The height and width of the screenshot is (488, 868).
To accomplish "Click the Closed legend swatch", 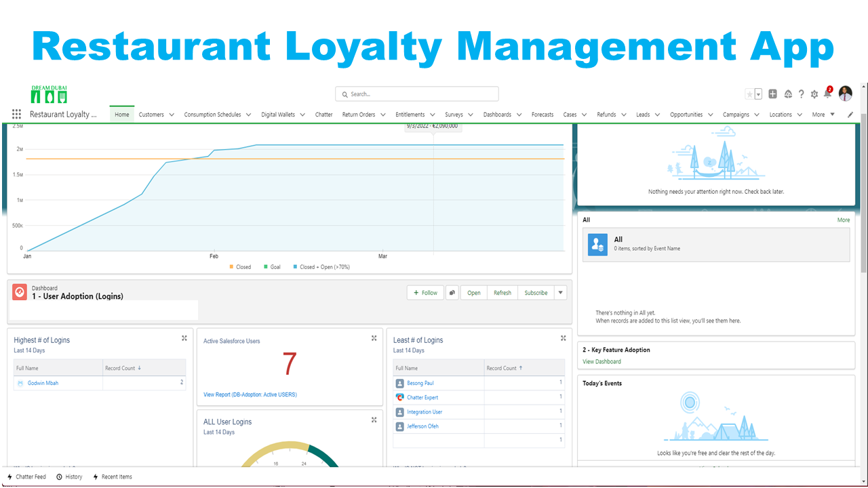I will point(232,267).
